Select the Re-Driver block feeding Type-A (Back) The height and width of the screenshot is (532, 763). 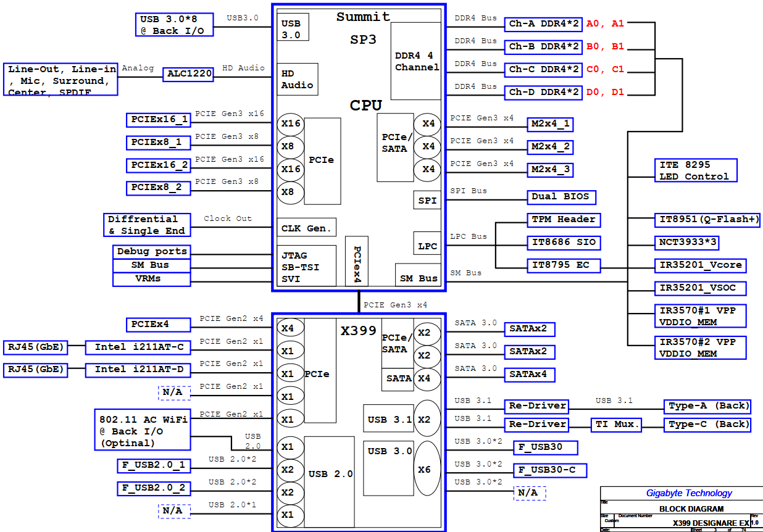(x=536, y=406)
